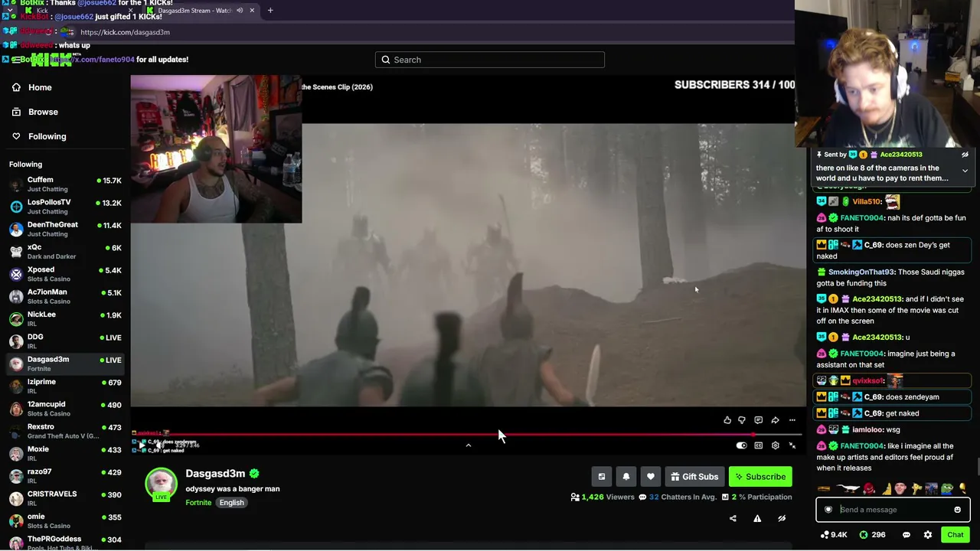Dislike the video with the thumbs-down icon
The width and height of the screenshot is (980, 551).
742,420
